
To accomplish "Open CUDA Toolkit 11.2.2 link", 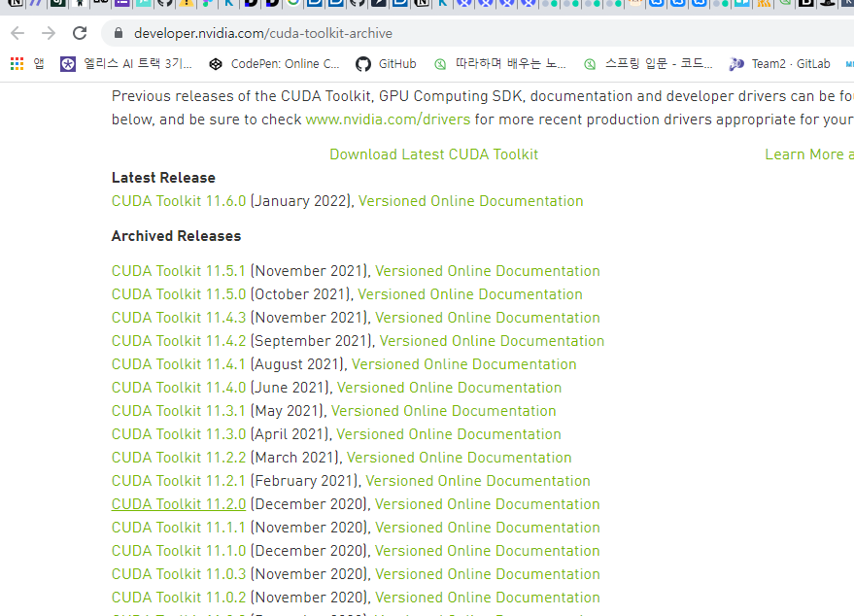I will tap(179, 458).
